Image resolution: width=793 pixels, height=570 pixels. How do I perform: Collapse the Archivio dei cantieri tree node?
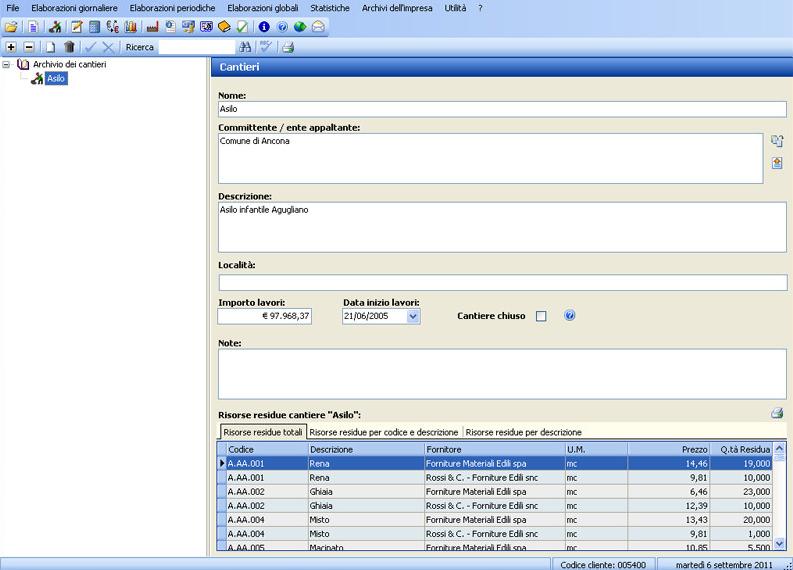tap(8, 64)
